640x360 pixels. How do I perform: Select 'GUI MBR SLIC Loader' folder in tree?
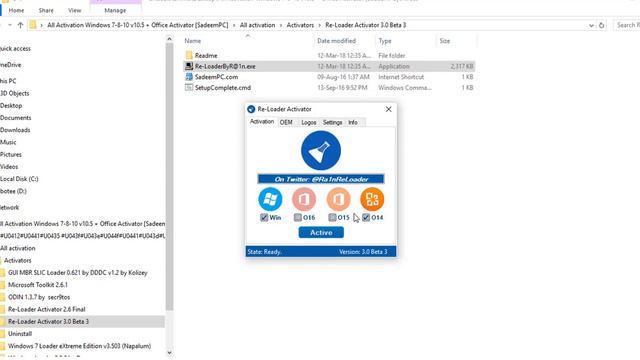pyautogui.click(x=78, y=272)
